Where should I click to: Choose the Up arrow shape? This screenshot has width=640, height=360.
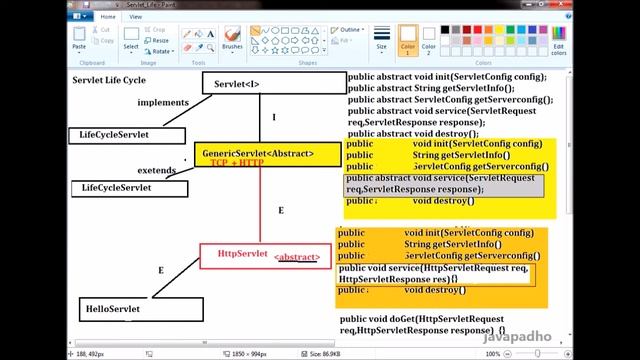click(x=315, y=40)
